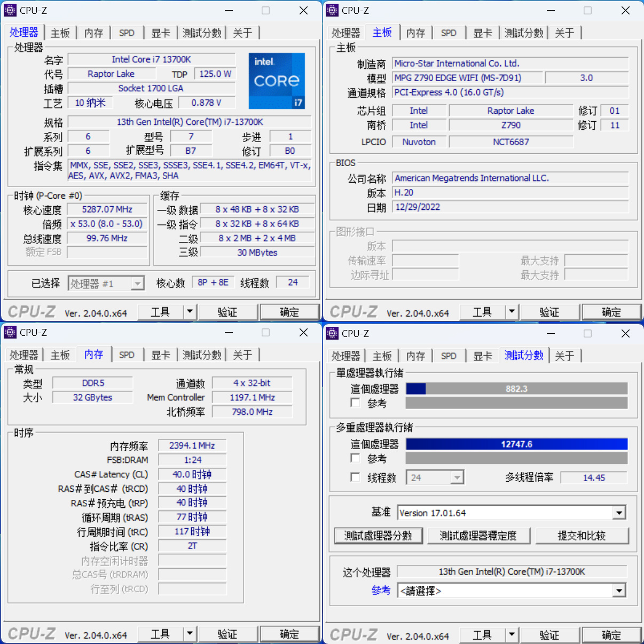
Task: Switch to 測試分數 tab in memory window
Action: pyautogui.click(x=202, y=355)
